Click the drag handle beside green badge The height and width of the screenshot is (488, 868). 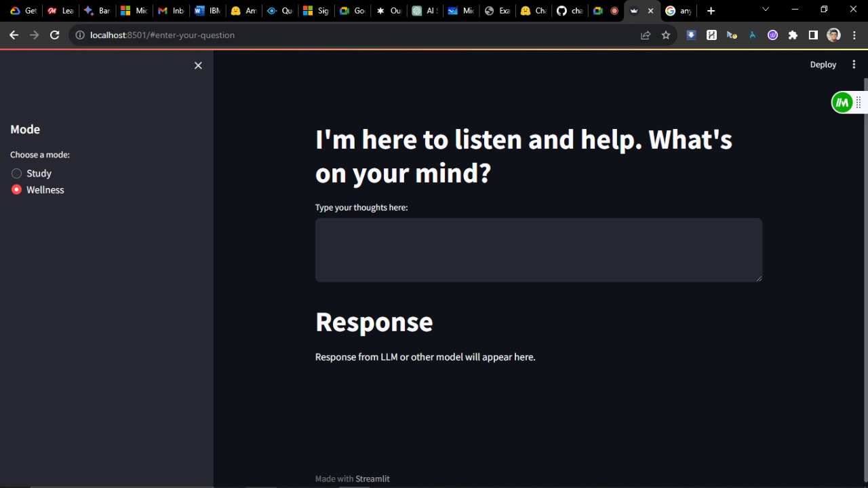[x=859, y=102]
